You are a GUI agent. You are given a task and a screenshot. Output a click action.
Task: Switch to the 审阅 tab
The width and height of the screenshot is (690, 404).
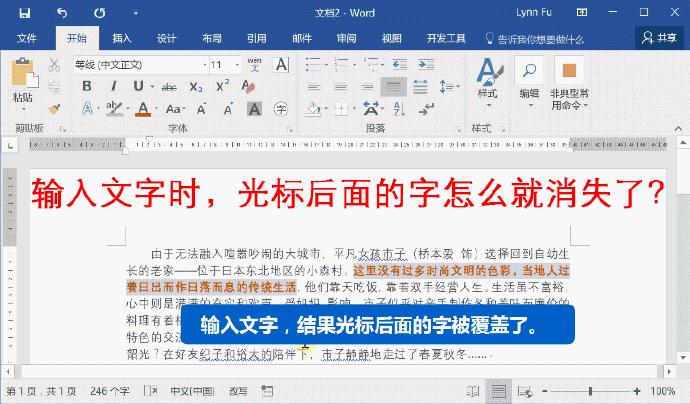(346, 38)
